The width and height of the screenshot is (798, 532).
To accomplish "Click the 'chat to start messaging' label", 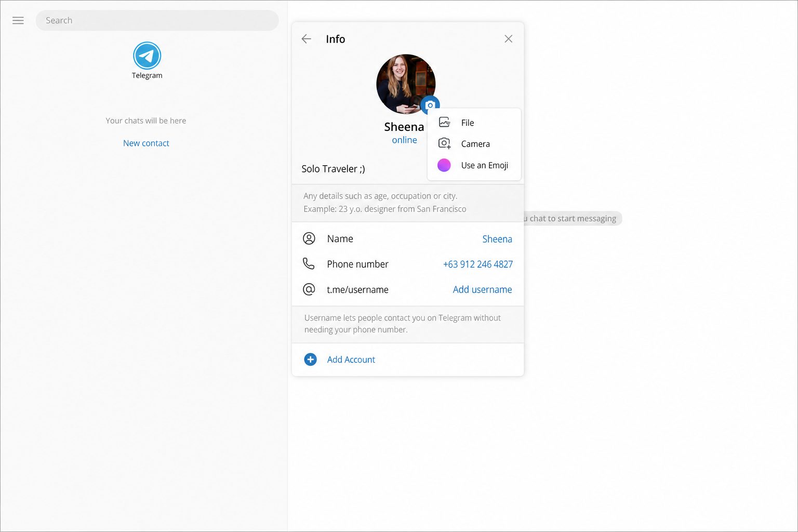I will tap(573, 219).
